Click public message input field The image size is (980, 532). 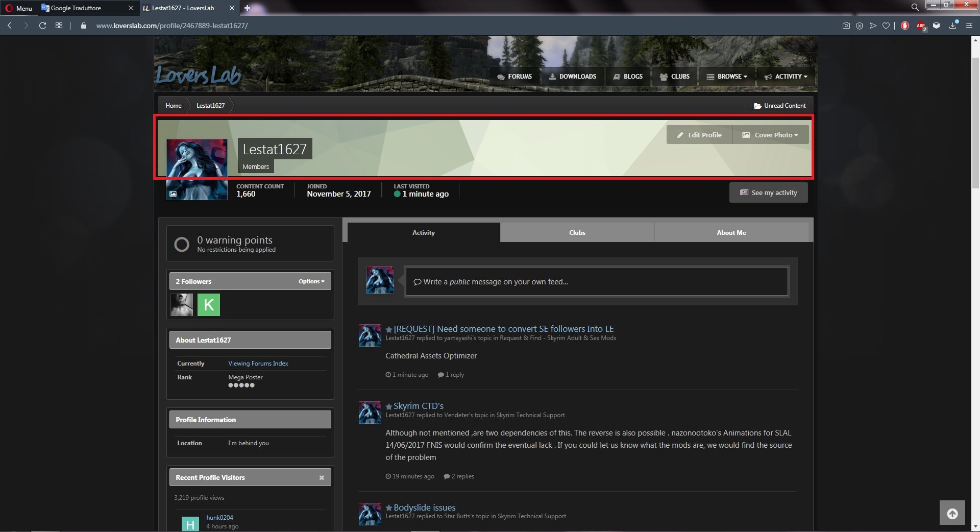coord(597,281)
